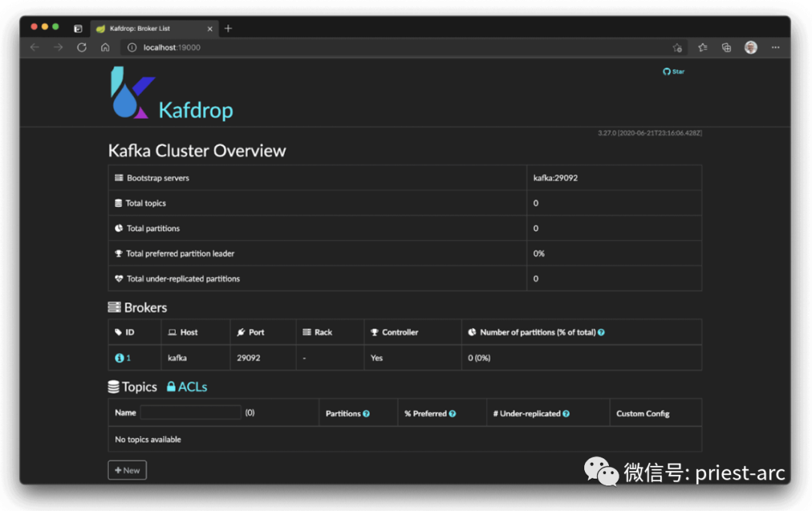Go to browser home page icon
This screenshot has height=511, width=812.
coord(105,47)
